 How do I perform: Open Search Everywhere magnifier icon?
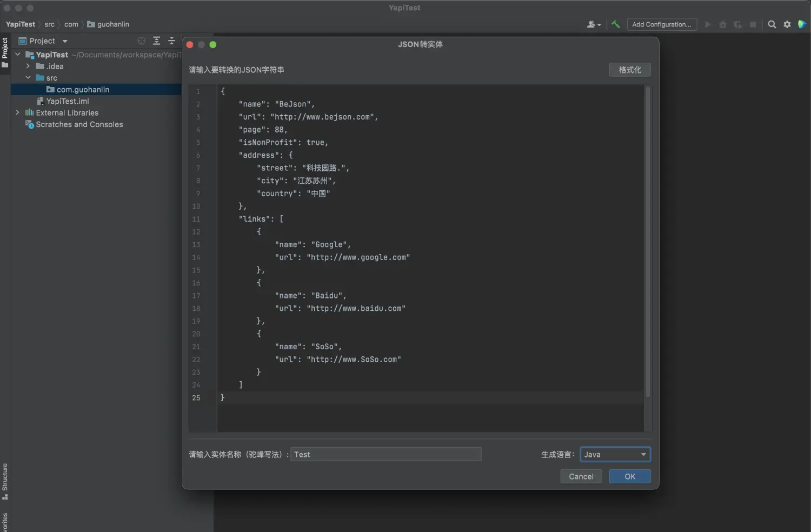[772, 24]
